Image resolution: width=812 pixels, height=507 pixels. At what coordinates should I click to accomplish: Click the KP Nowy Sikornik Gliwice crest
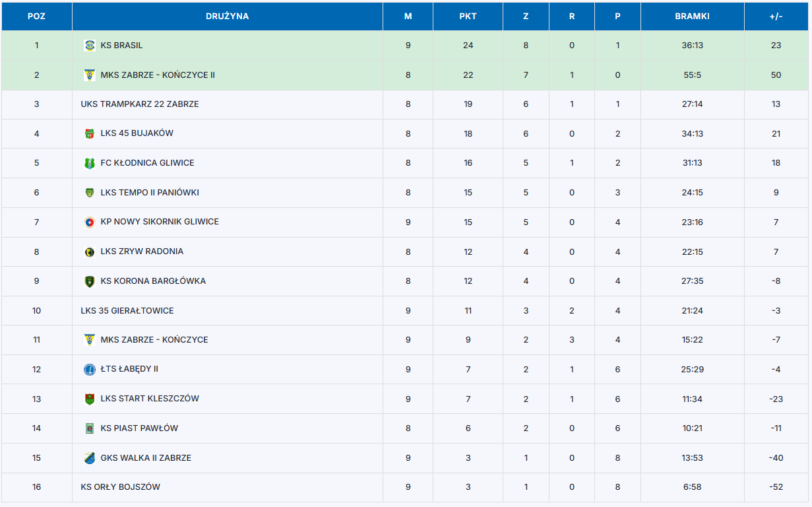[x=90, y=222]
